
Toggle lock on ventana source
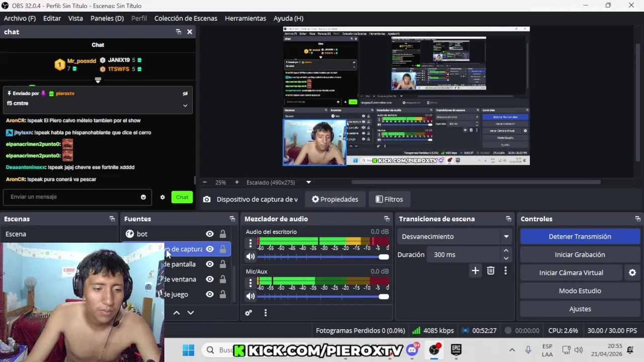pos(223,279)
